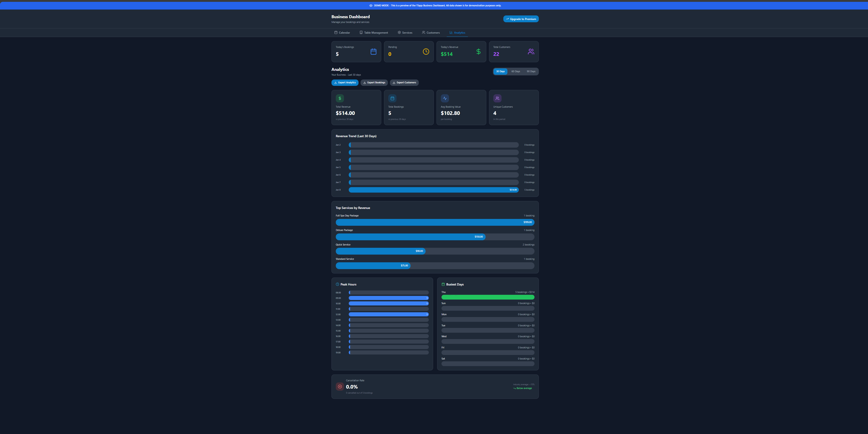The width and height of the screenshot is (868, 434).
Task: Click the Export Analytics button
Action: [345, 82]
